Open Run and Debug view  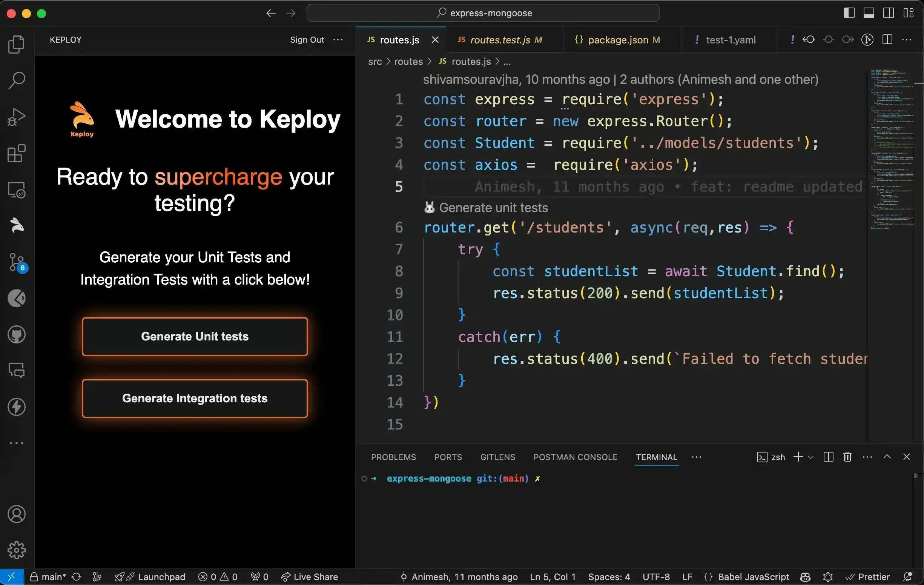[17, 117]
